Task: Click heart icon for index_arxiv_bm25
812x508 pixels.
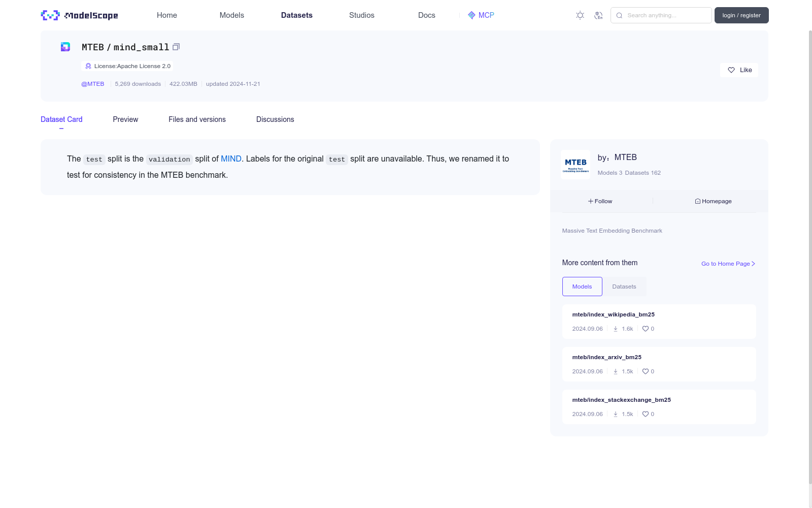Action: [646, 371]
